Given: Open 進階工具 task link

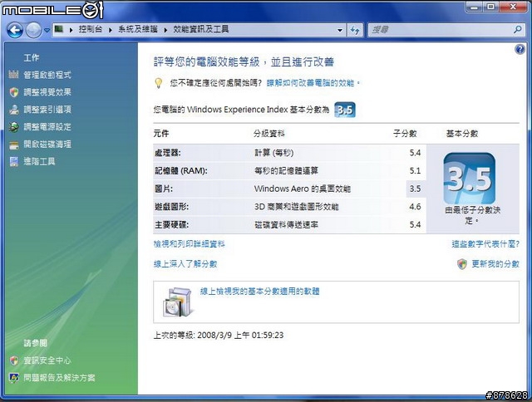Looking at the screenshot, I should coord(39,161).
